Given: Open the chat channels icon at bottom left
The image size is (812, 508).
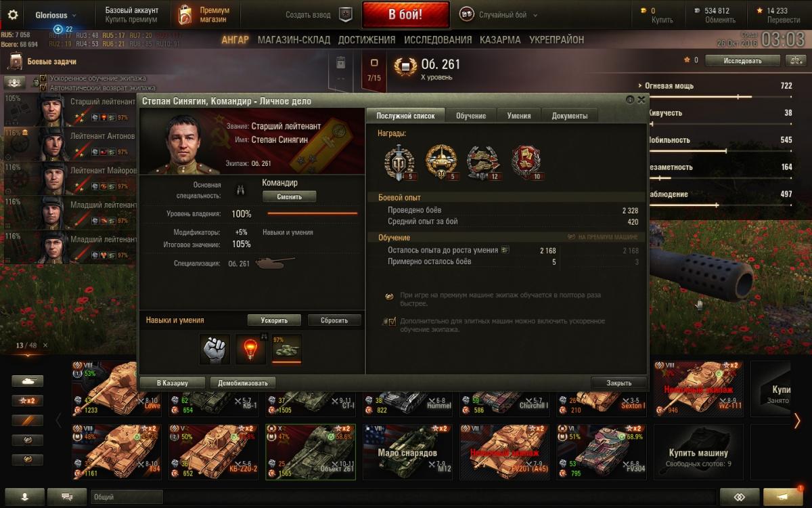Looking at the screenshot, I should [x=67, y=496].
